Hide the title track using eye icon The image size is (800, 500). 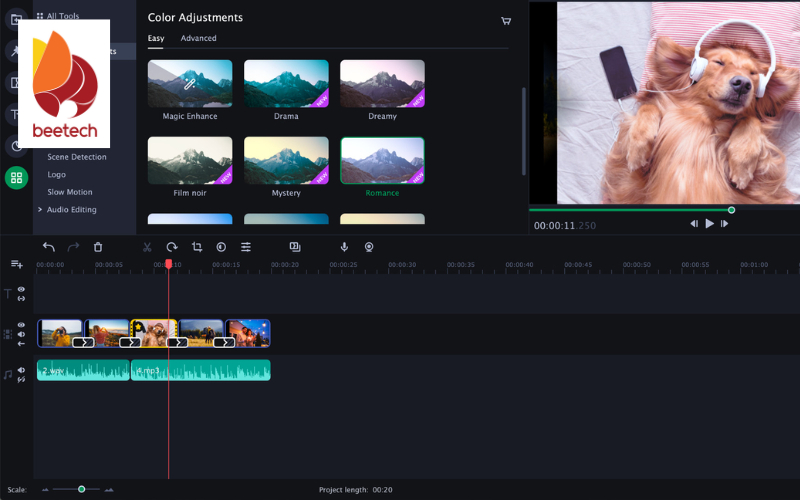coord(21,289)
